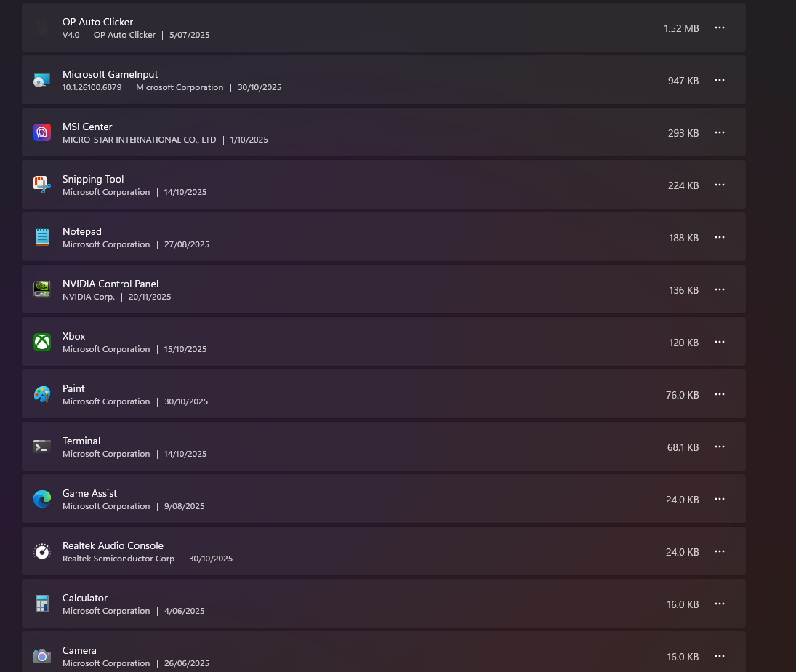Click the Terminal app icon
The image size is (796, 672).
(42, 447)
